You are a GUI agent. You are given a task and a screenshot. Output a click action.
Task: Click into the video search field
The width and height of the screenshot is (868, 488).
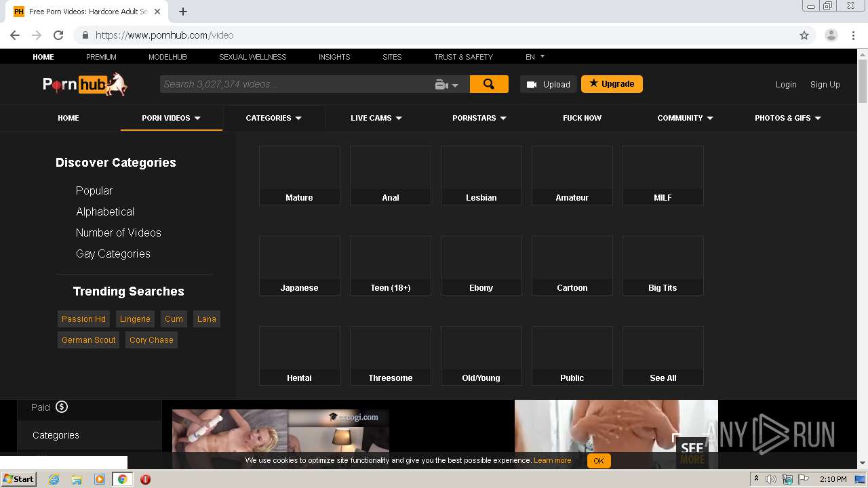click(296, 84)
